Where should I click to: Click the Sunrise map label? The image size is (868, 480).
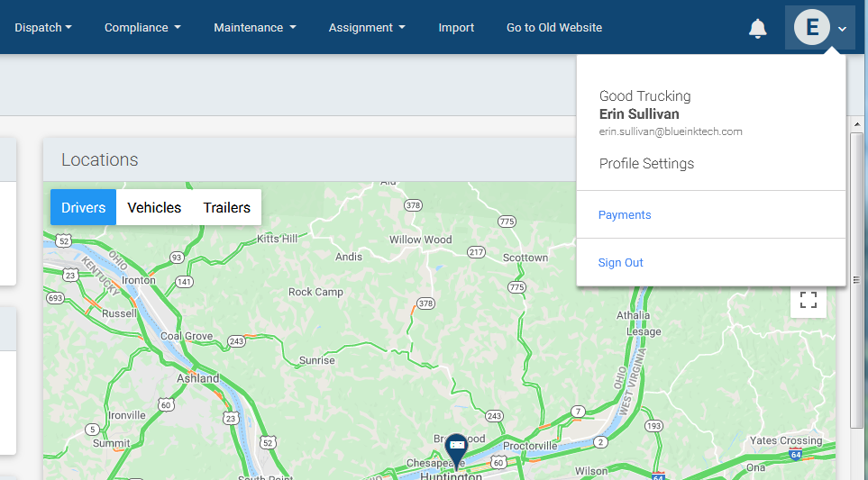click(316, 360)
